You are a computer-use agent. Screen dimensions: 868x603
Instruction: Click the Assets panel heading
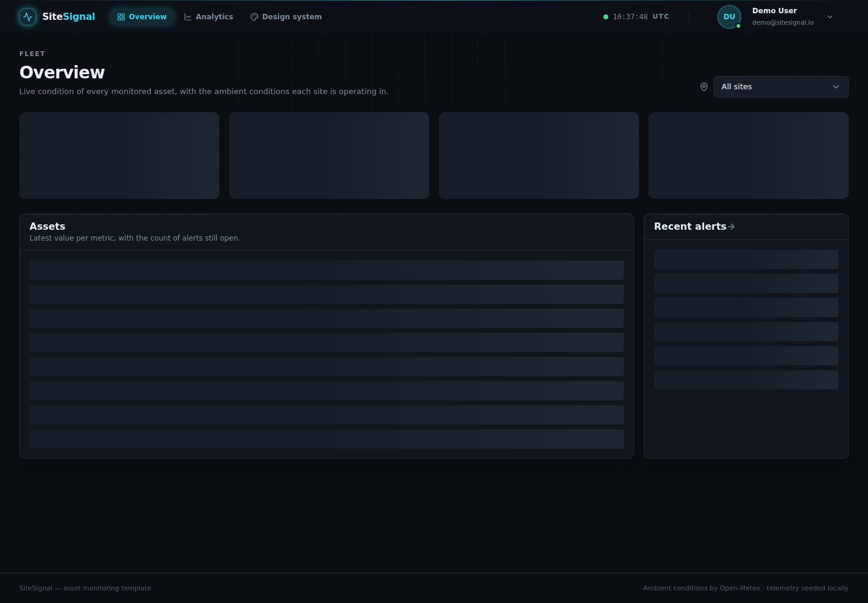coord(48,227)
